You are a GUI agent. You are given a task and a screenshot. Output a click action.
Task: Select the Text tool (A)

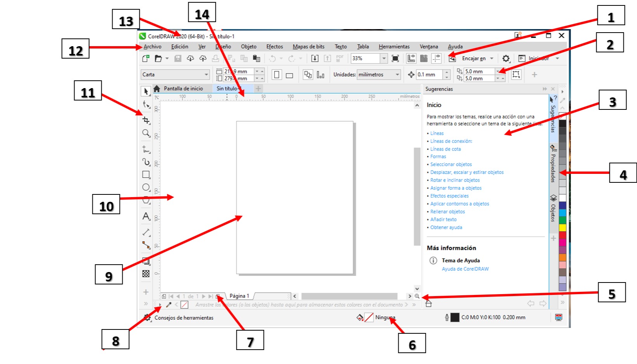[x=146, y=216]
